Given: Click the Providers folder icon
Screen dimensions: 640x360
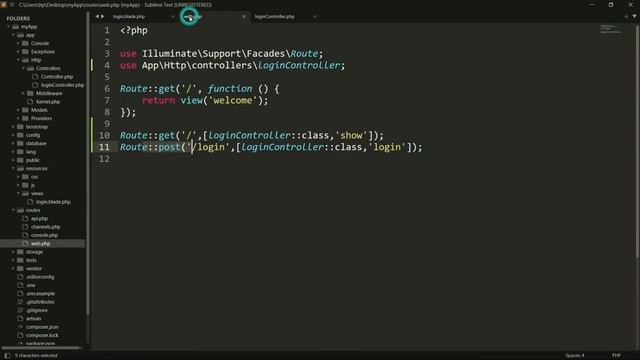Looking at the screenshot, I should click(25, 118).
